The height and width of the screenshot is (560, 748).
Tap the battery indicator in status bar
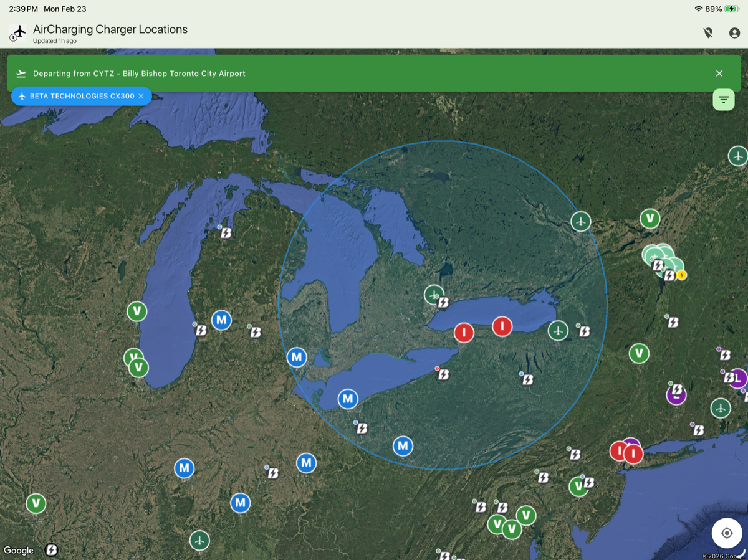click(x=731, y=9)
